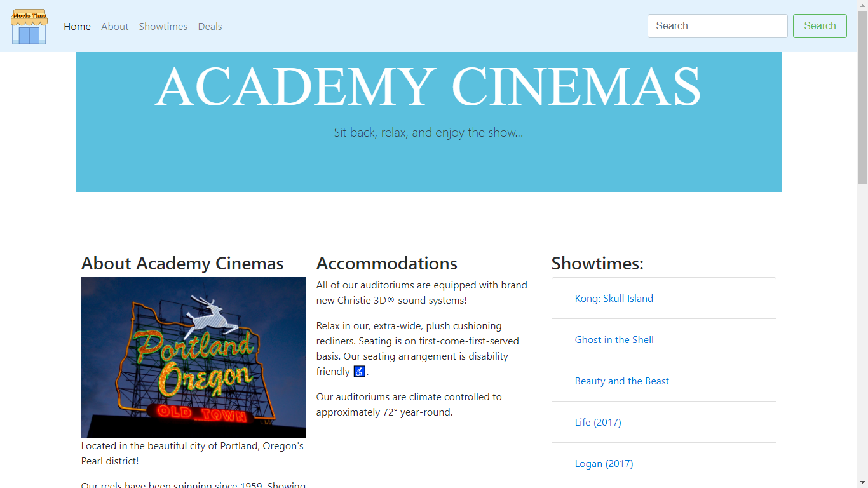Viewport: 868px width, 488px height.
Task: Click the scrollbar bottom arrow button
Action: [862, 482]
